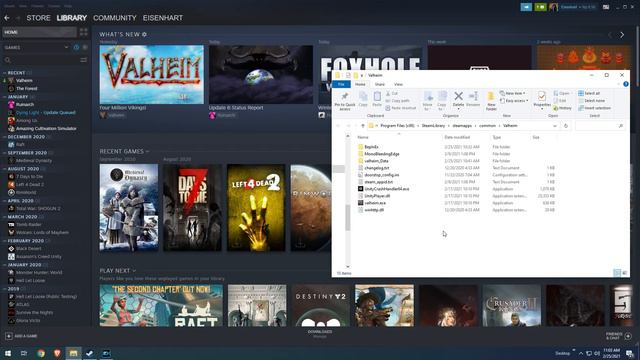Click the Explorer Up arrow navigation button
Screen dimensions: 640x360
tap(362, 126)
